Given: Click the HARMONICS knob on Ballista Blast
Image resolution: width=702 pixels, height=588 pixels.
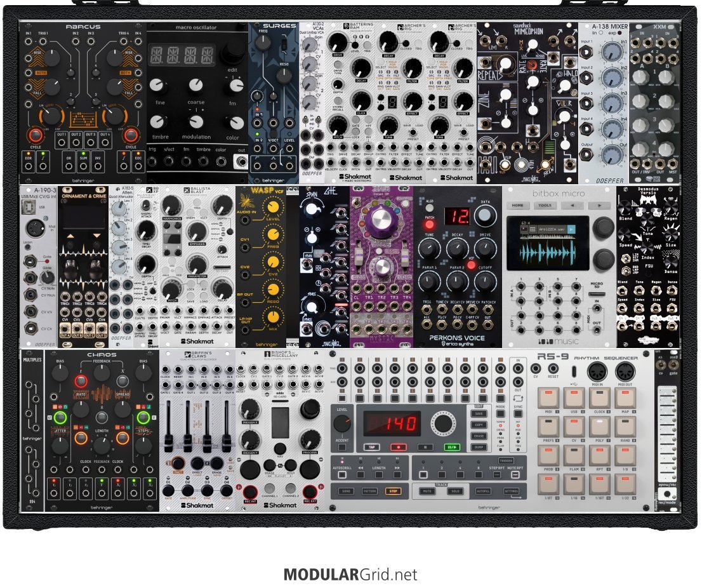Looking at the screenshot, I should [x=171, y=206].
